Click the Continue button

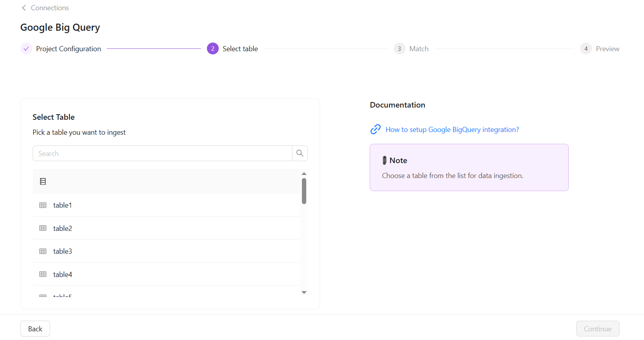(x=597, y=329)
